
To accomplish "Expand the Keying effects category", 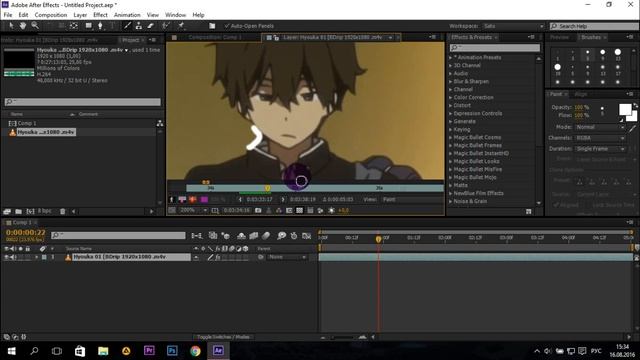I will (x=451, y=129).
